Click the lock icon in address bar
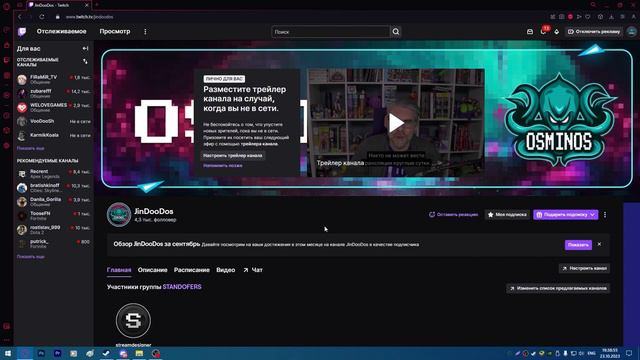 pyautogui.click(x=58, y=17)
